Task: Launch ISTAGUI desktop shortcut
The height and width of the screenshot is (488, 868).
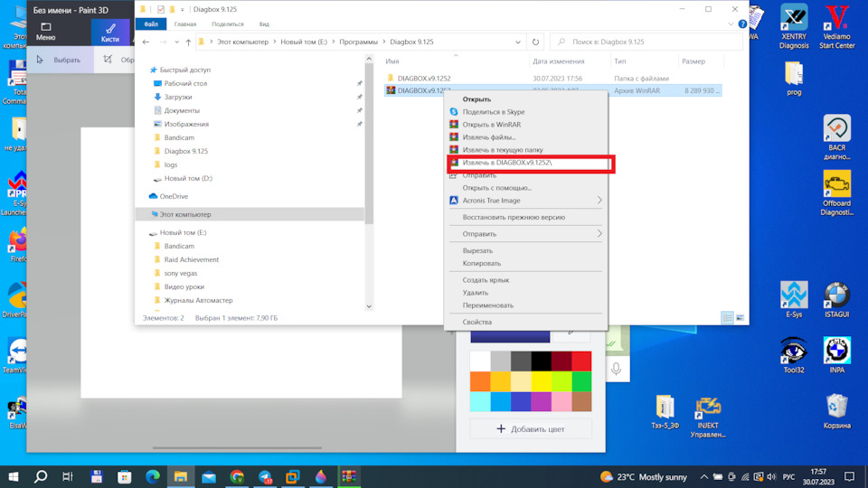Action: tap(836, 299)
